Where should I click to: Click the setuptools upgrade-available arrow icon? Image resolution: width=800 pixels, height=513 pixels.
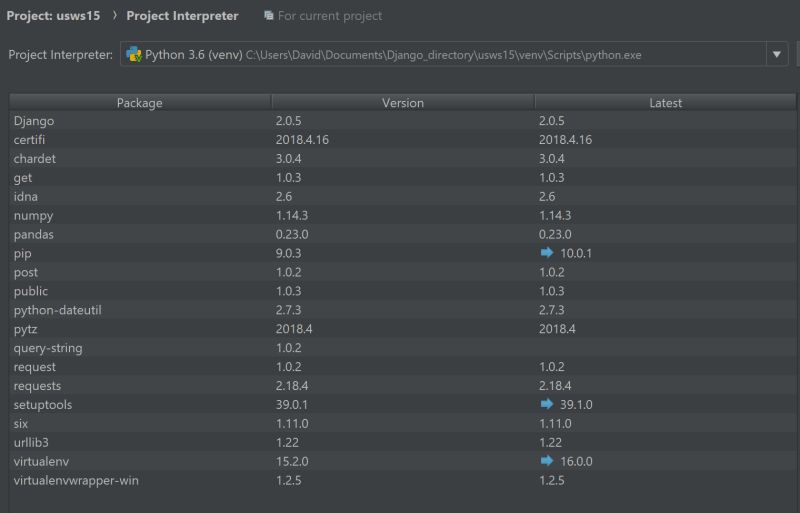(547, 404)
